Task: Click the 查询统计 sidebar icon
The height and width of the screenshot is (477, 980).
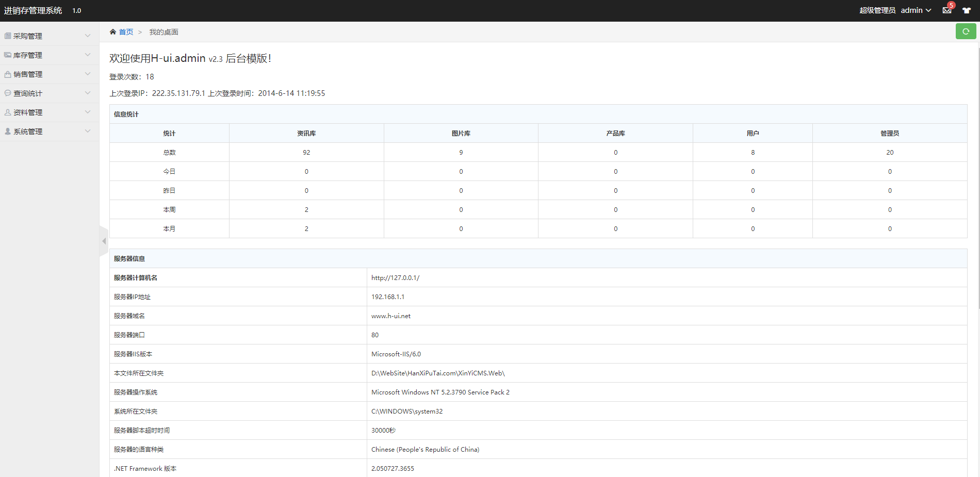Action: tap(8, 93)
